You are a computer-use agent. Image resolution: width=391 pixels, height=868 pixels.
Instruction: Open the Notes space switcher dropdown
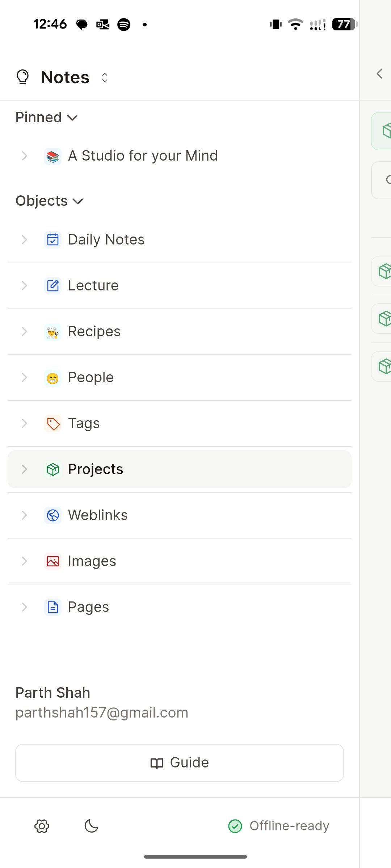104,77
